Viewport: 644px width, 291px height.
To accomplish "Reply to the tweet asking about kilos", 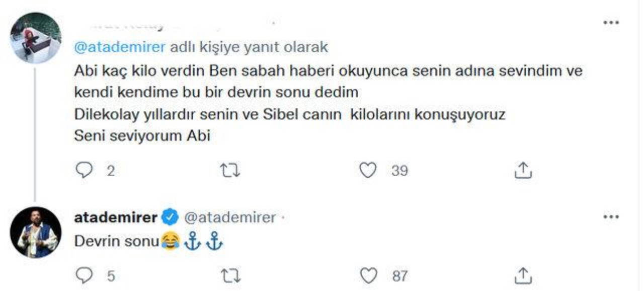I will pyautogui.click(x=84, y=171).
